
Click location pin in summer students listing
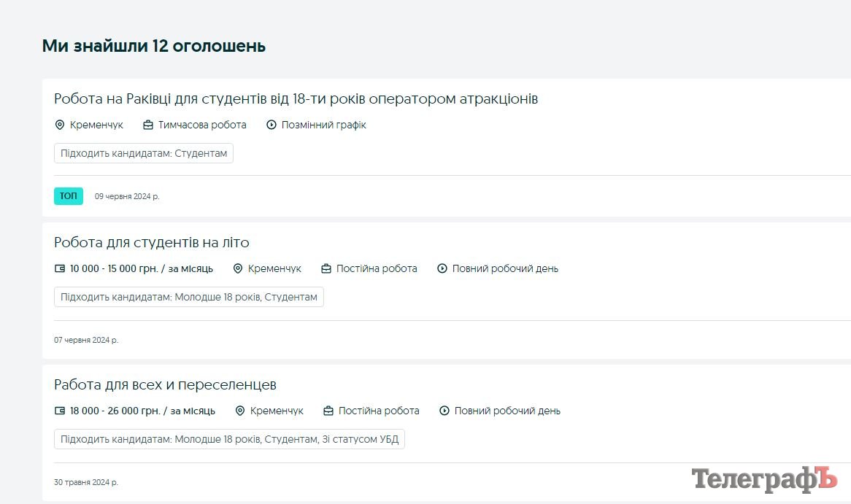tap(238, 268)
